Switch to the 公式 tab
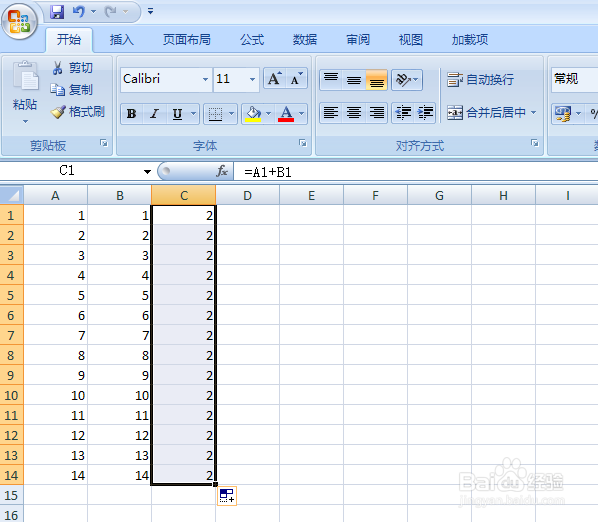This screenshot has height=522, width=598. click(252, 40)
